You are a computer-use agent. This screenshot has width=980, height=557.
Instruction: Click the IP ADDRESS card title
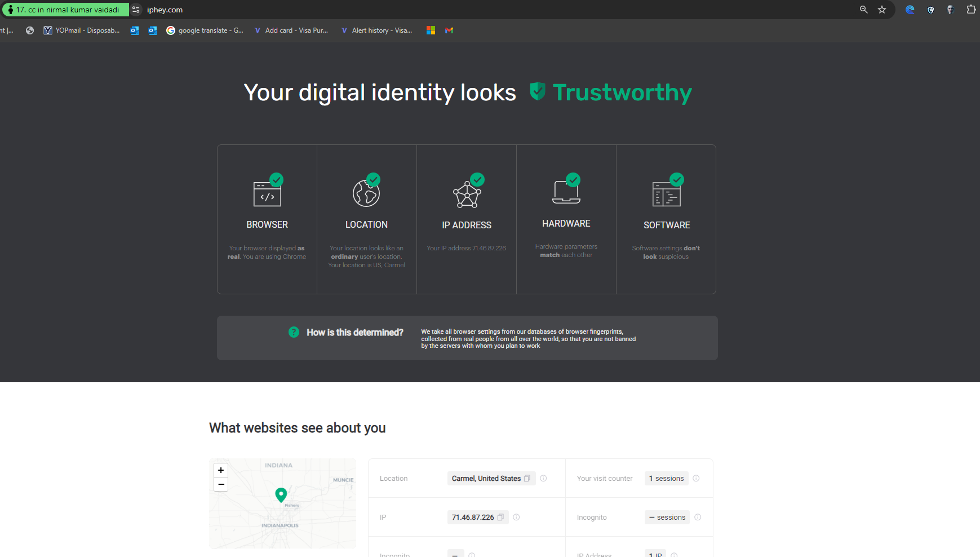point(467,225)
